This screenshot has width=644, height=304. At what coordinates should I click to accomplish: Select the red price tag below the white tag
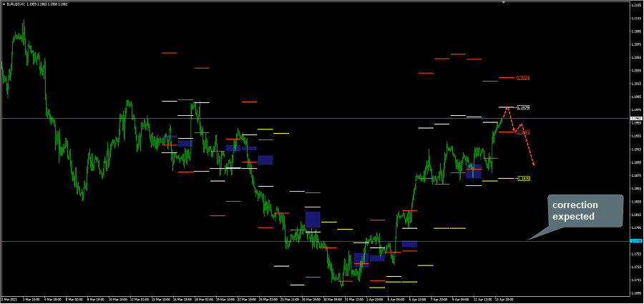pyautogui.click(x=523, y=132)
